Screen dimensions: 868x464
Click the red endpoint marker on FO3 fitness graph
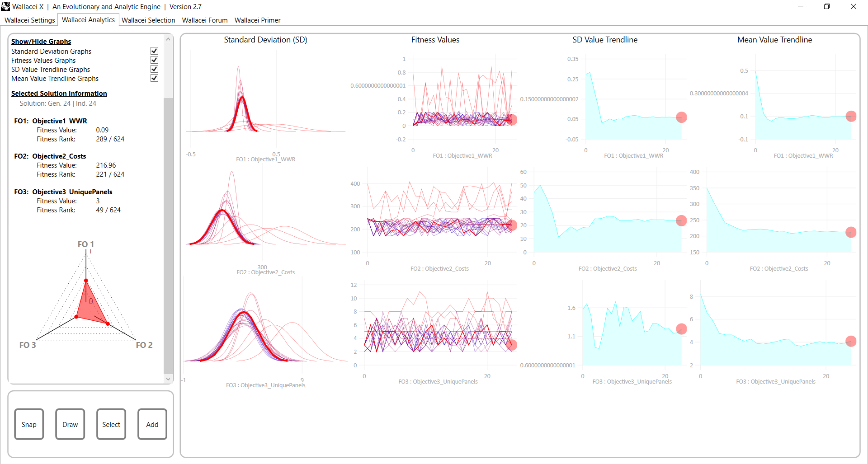pos(512,345)
